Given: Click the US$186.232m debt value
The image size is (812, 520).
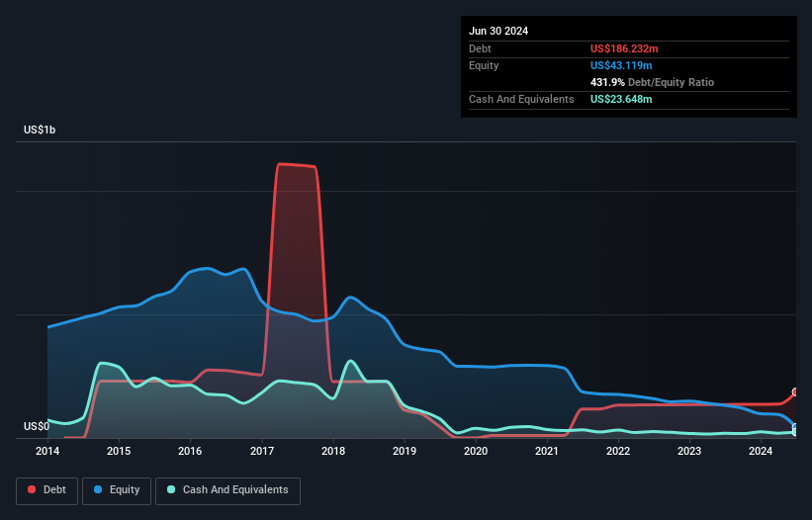Looking at the screenshot, I should click(624, 48).
